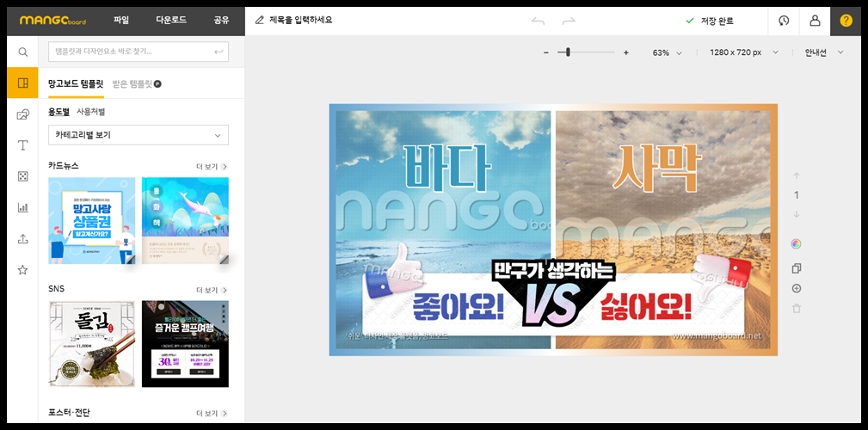
Task: Select 만구가 생각하는 banner text
Action: [x=552, y=269]
